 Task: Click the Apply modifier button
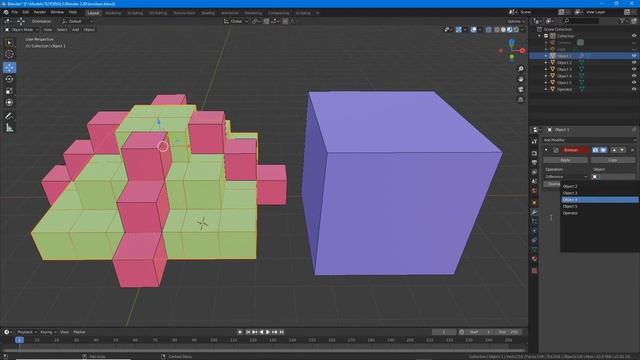pyautogui.click(x=565, y=160)
